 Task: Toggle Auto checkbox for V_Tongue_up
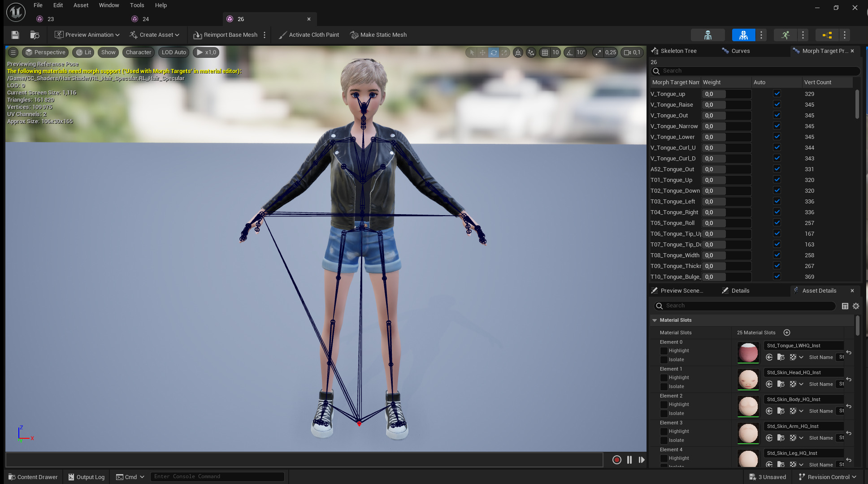pyautogui.click(x=777, y=94)
